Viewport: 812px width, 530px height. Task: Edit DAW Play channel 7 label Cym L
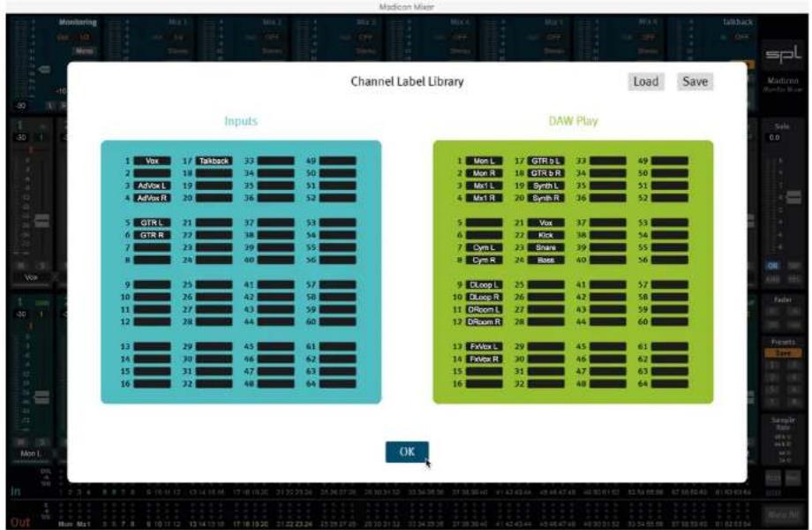click(x=485, y=247)
